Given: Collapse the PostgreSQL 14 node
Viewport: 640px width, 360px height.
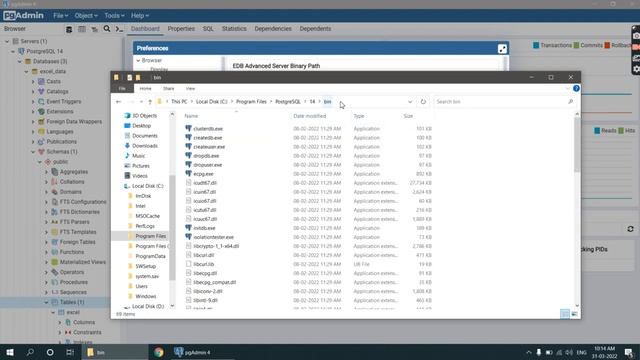Looking at the screenshot, I should pos(13,51).
